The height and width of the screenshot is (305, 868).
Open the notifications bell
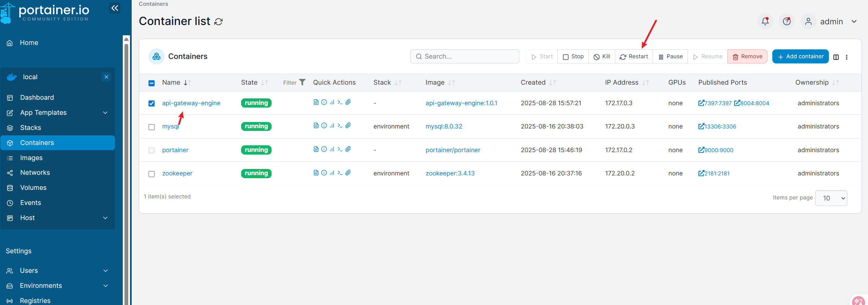click(x=765, y=21)
